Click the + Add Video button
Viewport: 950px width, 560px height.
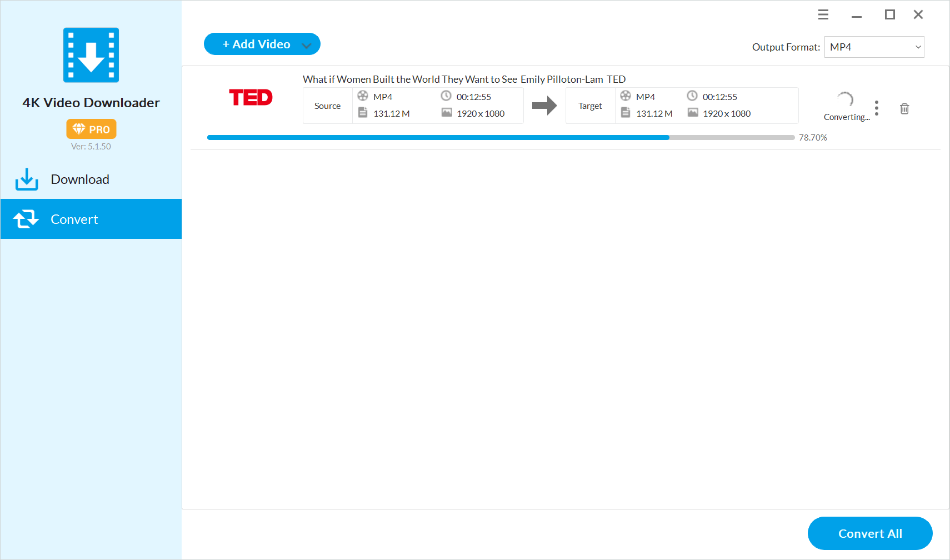[256, 44]
